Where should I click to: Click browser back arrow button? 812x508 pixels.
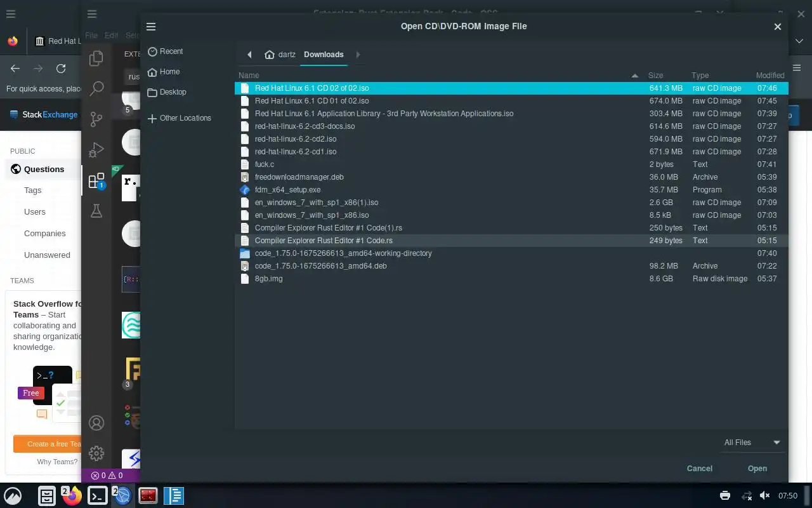(x=15, y=69)
